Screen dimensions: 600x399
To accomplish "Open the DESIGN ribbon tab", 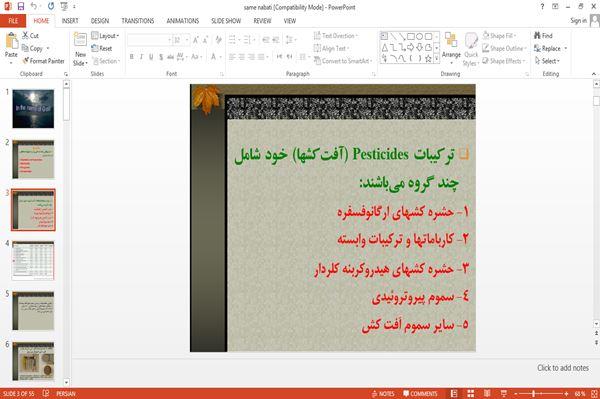I will click(100, 21).
